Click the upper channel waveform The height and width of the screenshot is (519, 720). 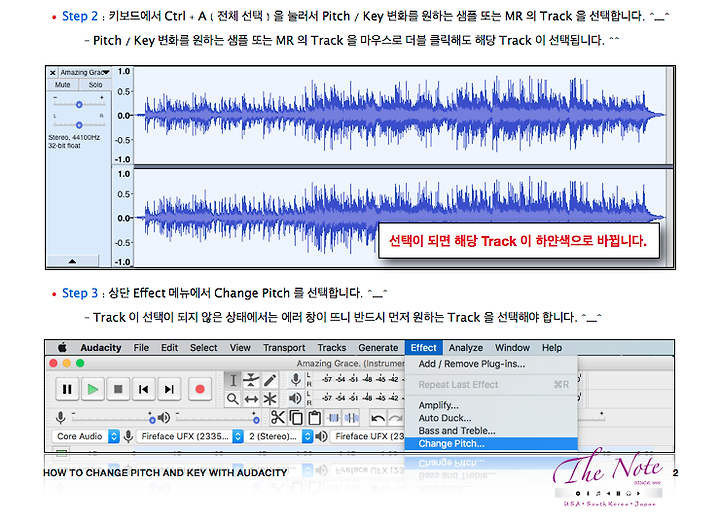coord(402,115)
